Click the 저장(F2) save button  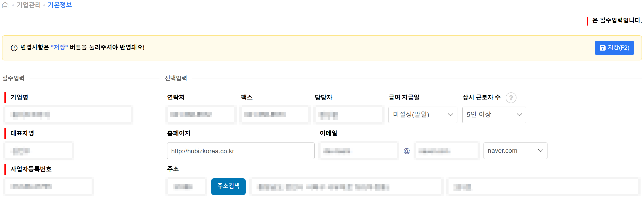coord(614,48)
